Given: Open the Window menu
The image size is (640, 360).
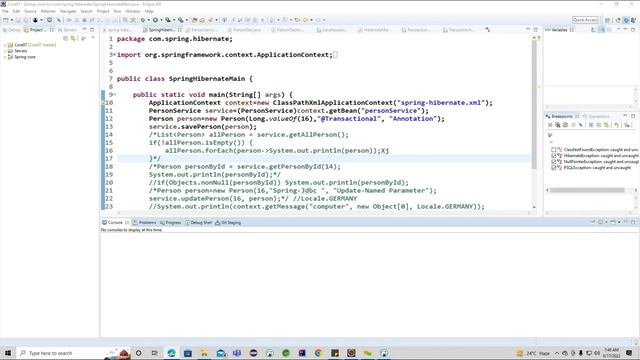Looking at the screenshot, I should (x=133, y=11).
